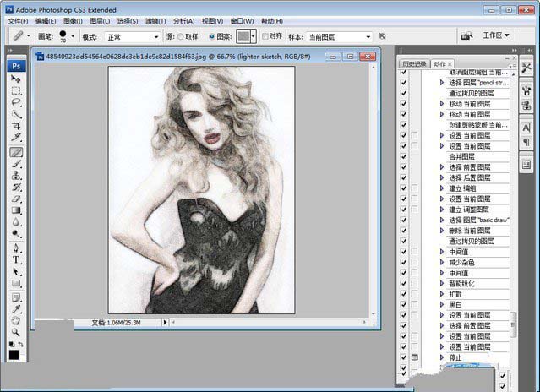540x392 pixels.
Task: Uncheck the 黑白 action step
Action: [404, 305]
